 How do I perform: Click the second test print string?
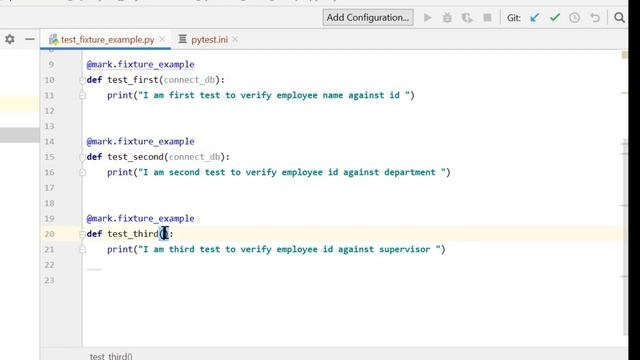292,172
